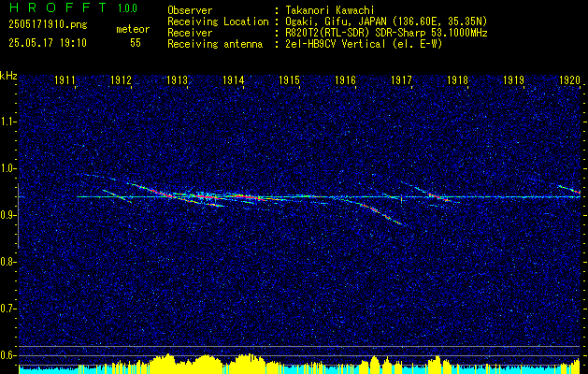
Task: Click the 1918 time marker
Action: pyautogui.click(x=457, y=79)
